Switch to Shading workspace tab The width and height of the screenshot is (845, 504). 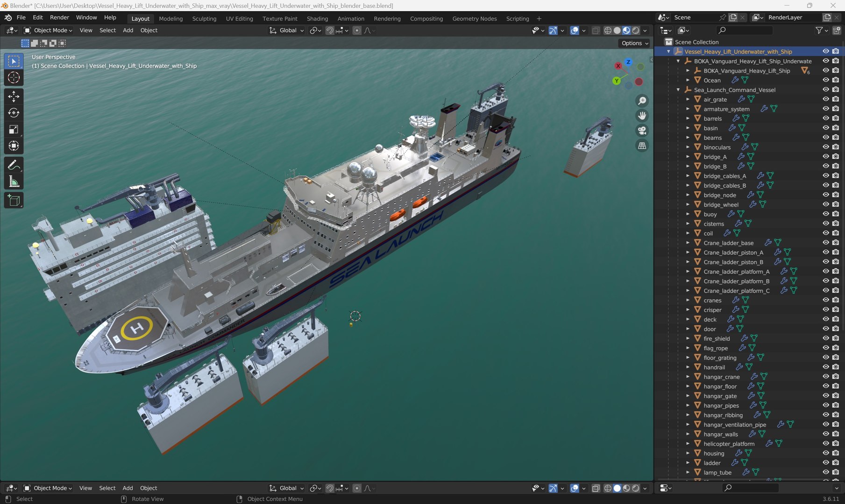point(317,19)
